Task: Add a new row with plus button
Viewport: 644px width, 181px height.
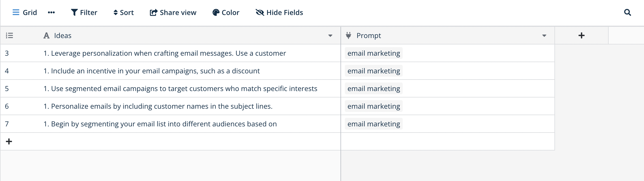Action: (9, 142)
